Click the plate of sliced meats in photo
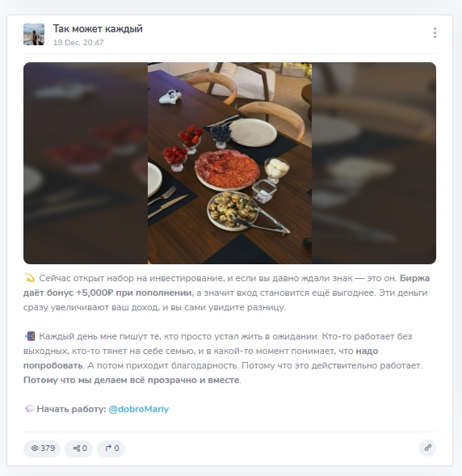 click(x=227, y=170)
